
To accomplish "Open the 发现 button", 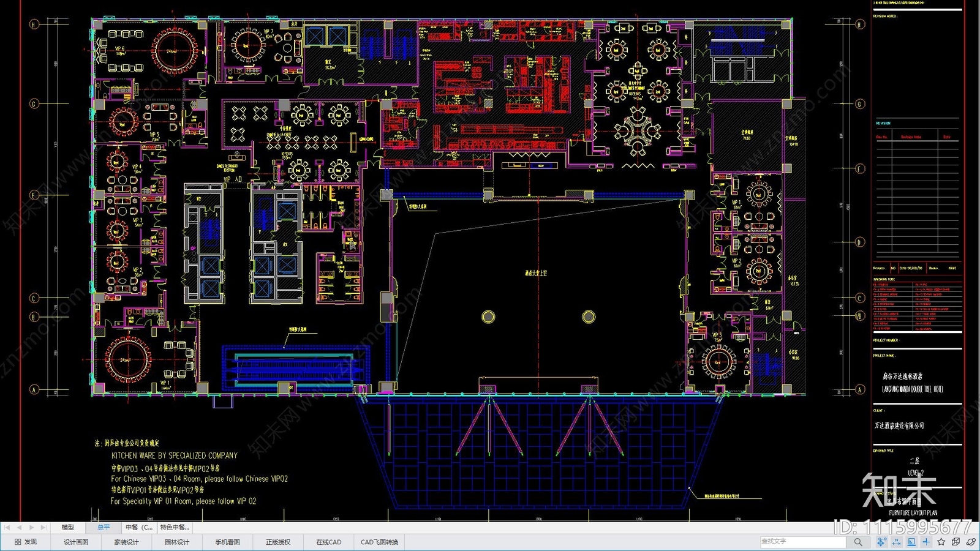I will pyautogui.click(x=26, y=542).
